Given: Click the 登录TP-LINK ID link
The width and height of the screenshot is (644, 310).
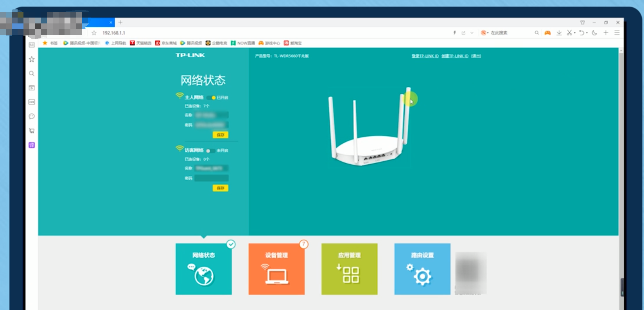Looking at the screenshot, I should click(425, 56).
